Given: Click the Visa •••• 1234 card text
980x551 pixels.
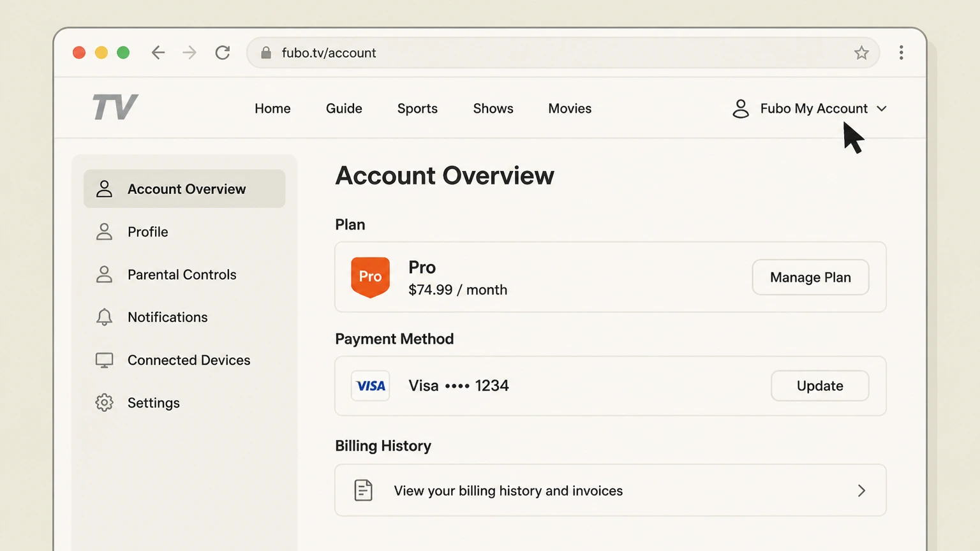Looking at the screenshot, I should tap(459, 386).
